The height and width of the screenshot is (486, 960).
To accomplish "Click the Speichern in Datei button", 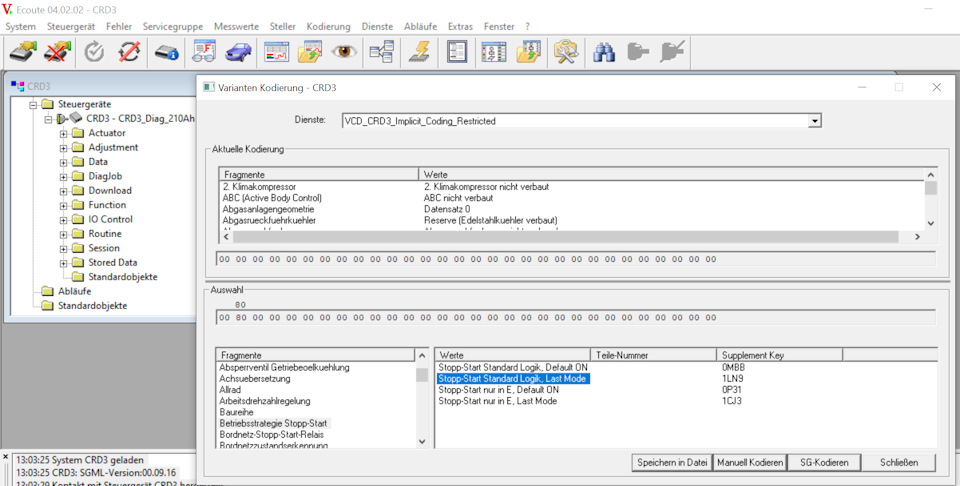I will coord(671,462).
